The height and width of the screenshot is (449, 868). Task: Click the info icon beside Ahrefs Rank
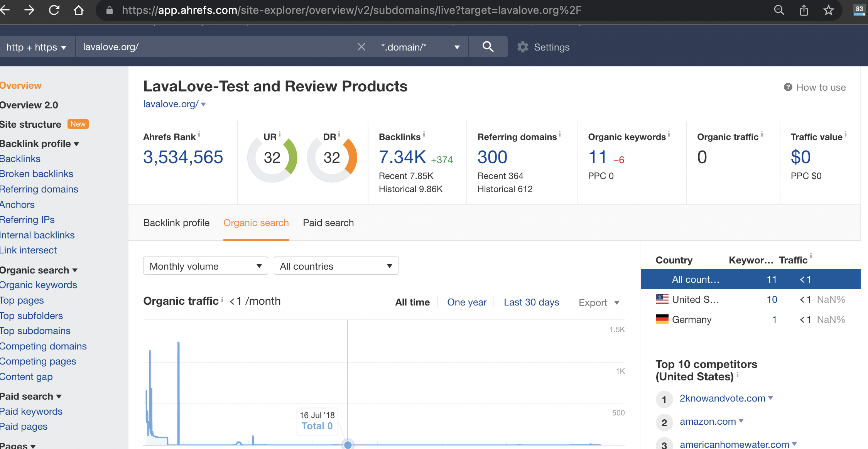(x=199, y=134)
